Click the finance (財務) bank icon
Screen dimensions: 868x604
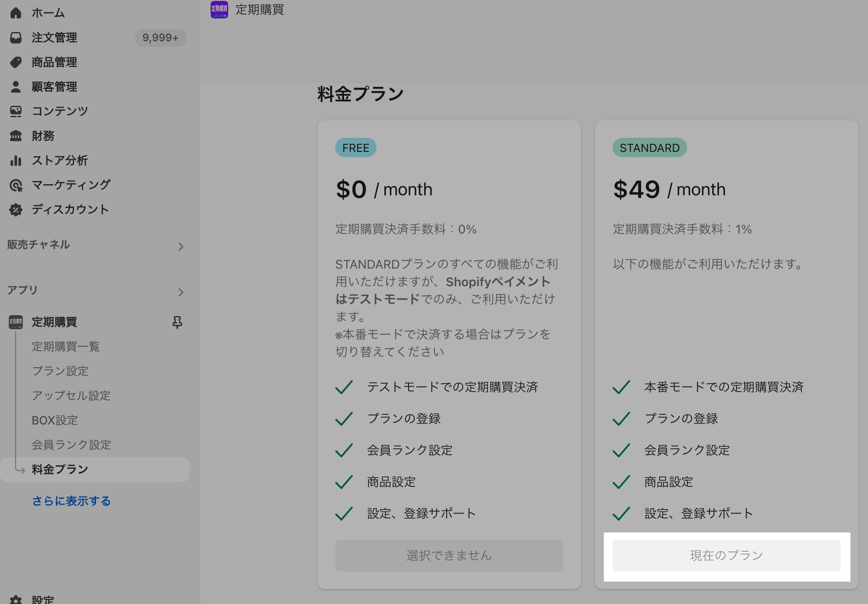(16, 136)
